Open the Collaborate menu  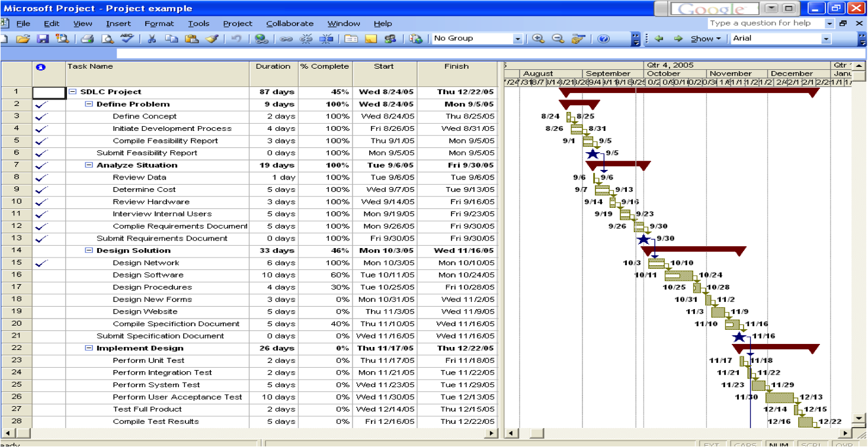(290, 24)
